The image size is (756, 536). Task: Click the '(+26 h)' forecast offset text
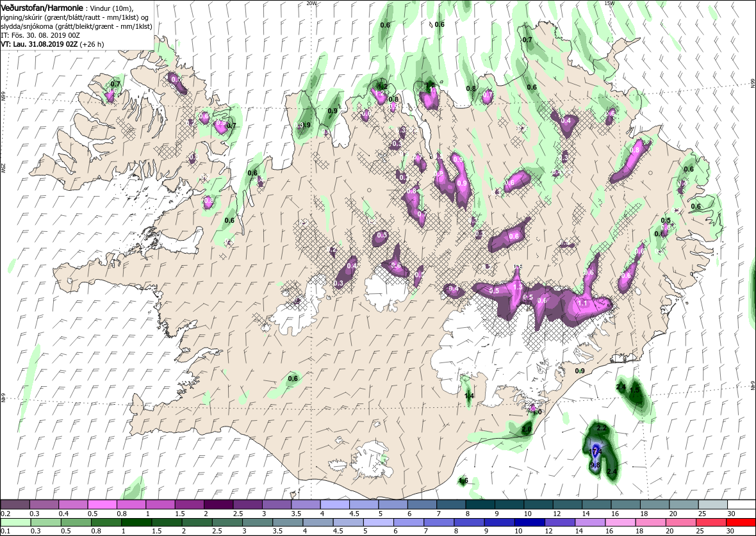point(92,44)
